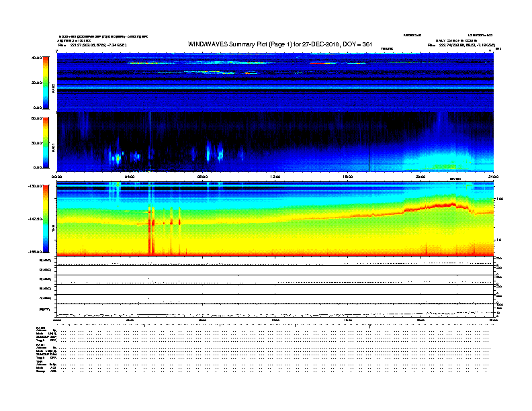Click 24:00 tick label below RAD1 panel
The image size is (532, 411).
tap(493, 177)
